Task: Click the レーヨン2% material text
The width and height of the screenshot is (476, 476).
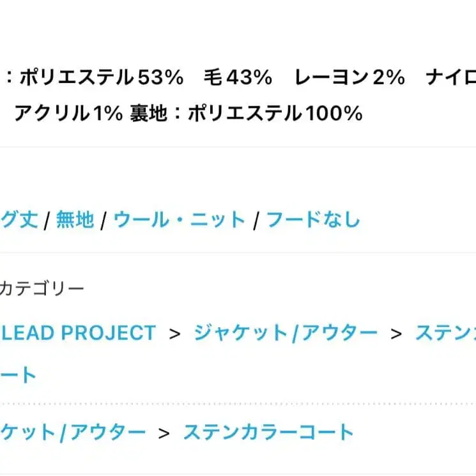Action: 349,79
